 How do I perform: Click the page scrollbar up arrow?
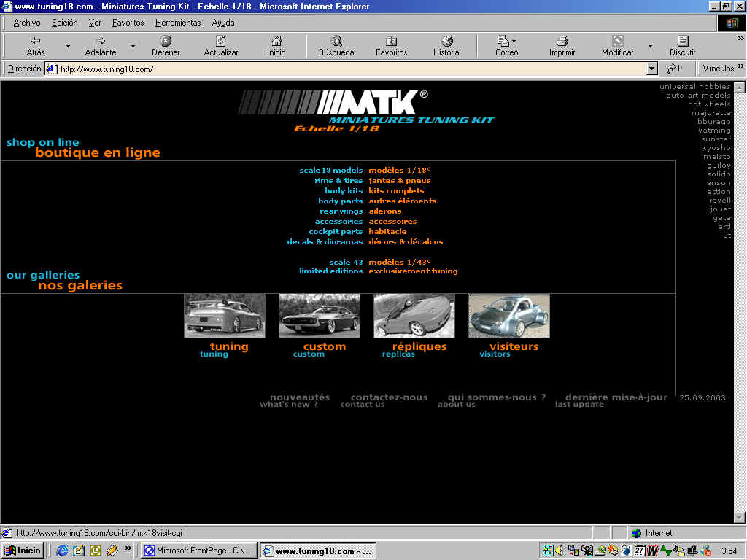click(740, 87)
